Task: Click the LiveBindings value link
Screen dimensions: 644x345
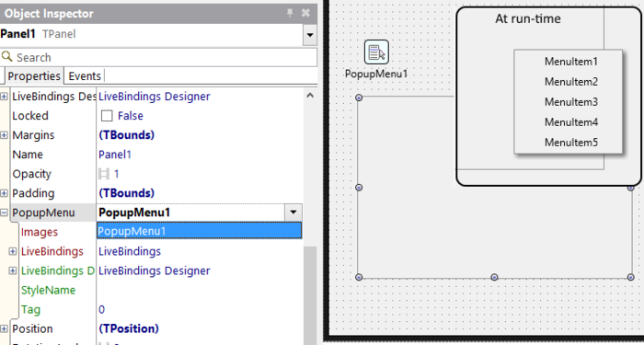Action: pos(130,251)
